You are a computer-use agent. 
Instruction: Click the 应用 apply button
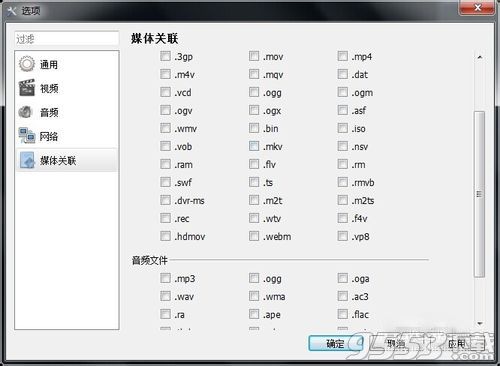(x=459, y=343)
